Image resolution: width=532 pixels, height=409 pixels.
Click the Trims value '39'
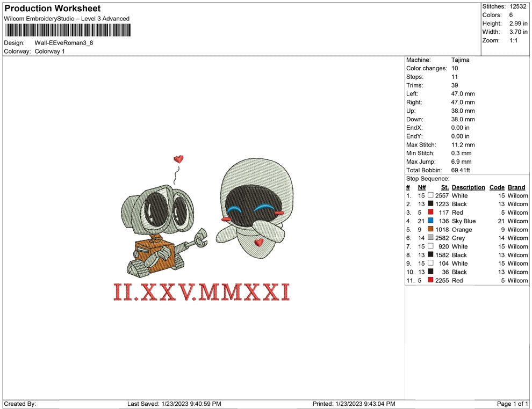[x=455, y=85]
